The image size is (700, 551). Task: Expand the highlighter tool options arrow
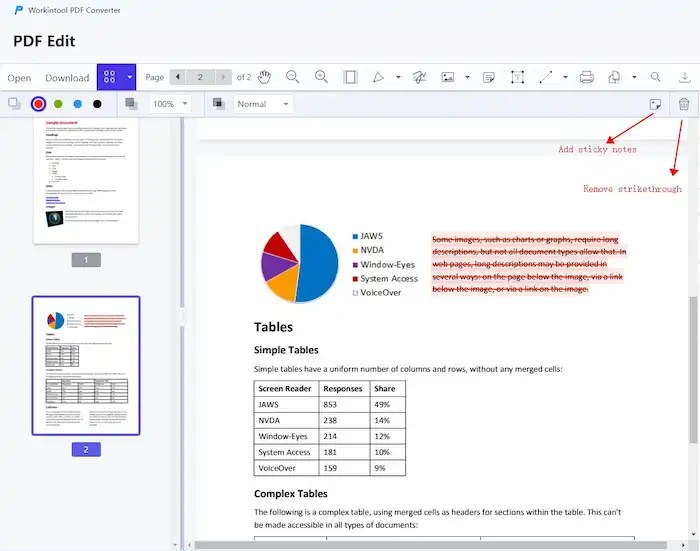pos(398,77)
